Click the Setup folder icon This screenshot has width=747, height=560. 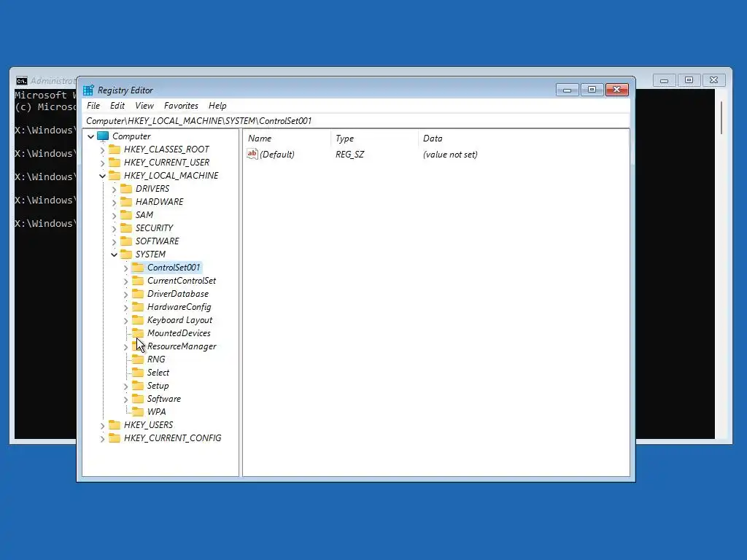138,385
